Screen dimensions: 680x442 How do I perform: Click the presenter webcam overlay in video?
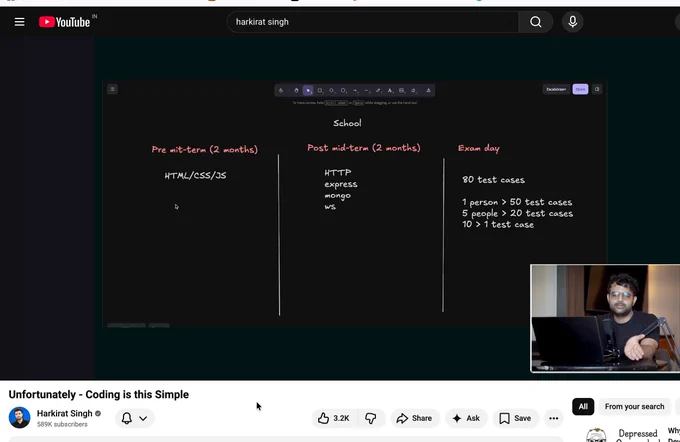pos(605,318)
